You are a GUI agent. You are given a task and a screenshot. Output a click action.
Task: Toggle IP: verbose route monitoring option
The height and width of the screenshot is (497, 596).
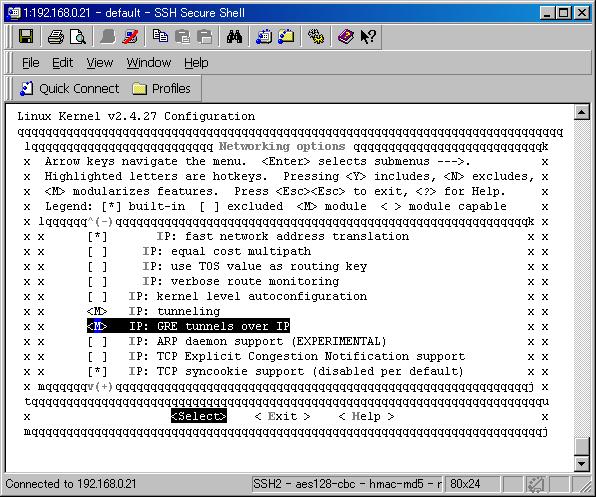[x=214, y=282]
